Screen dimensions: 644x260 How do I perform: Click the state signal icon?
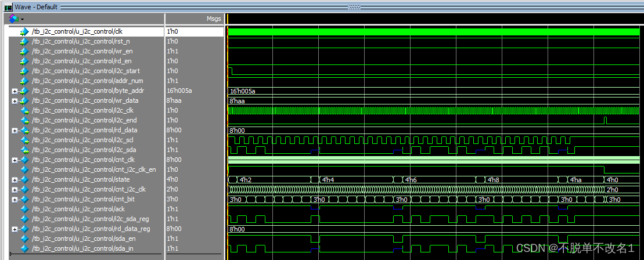[x=24, y=179]
